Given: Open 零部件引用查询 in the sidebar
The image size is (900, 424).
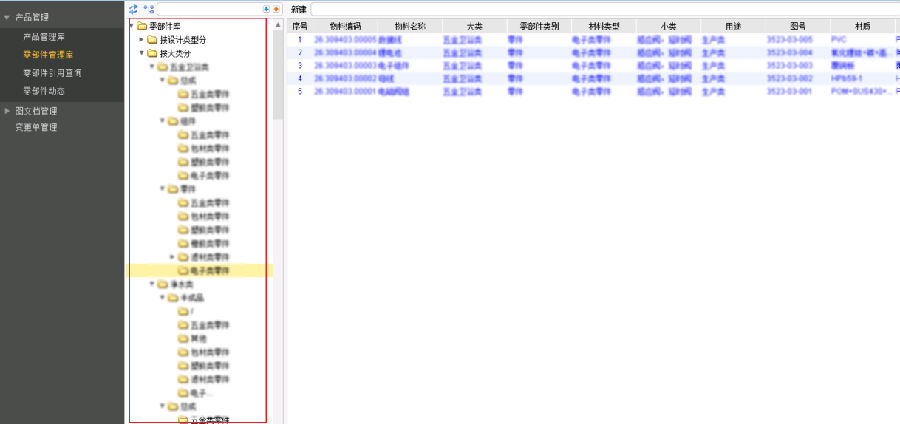Looking at the screenshot, I should (x=52, y=73).
